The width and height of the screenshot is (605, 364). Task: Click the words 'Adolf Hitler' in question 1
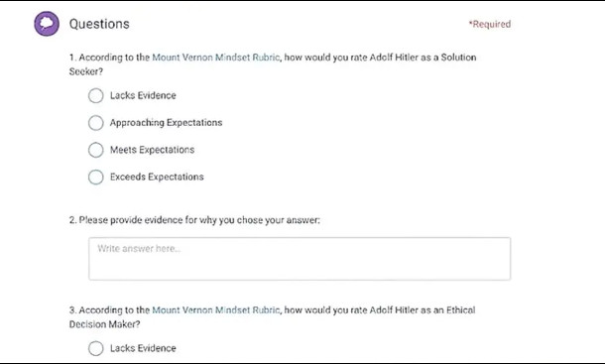[x=394, y=58]
